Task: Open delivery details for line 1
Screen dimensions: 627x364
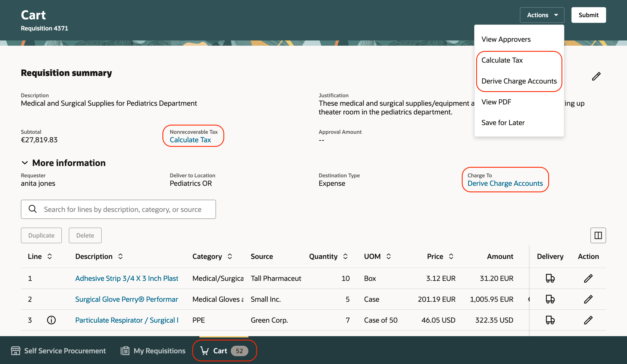Action: coord(550,278)
